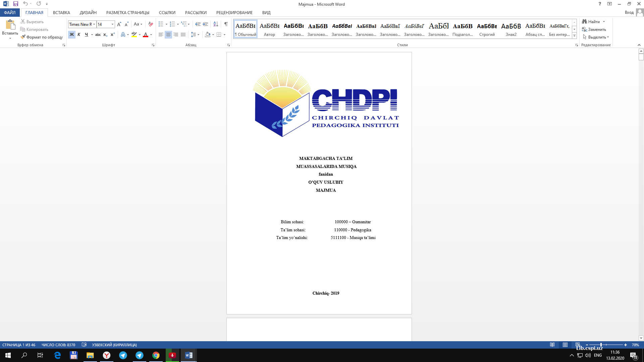Open Google Chrome from the taskbar

(156, 355)
